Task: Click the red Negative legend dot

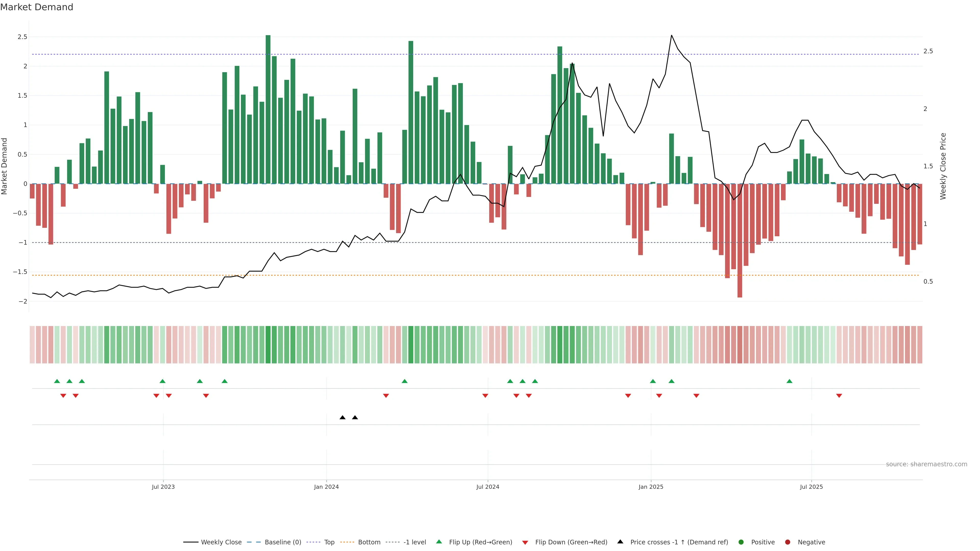Action: pyautogui.click(x=788, y=542)
